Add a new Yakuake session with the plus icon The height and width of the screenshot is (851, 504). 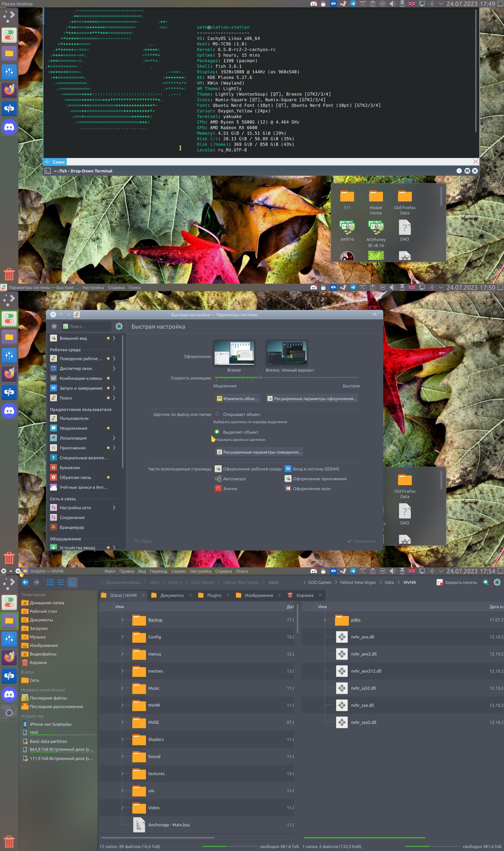pyautogui.click(x=47, y=162)
